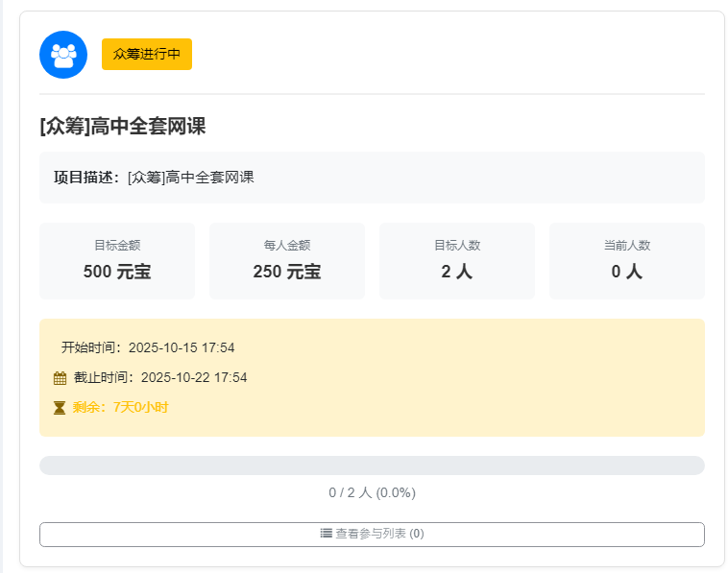Click the empty crowdfunding progress bar
Screen dimensions: 728x573
(372, 466)
